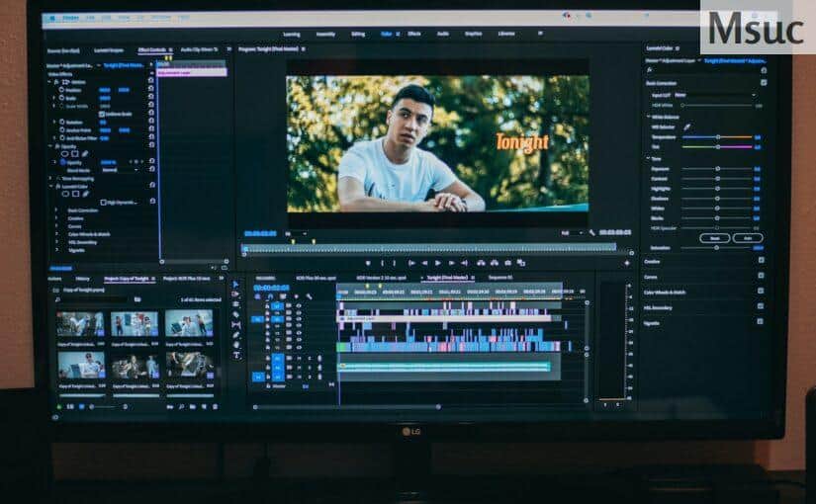Switch to the Graphics workspace

coord(473,34)
